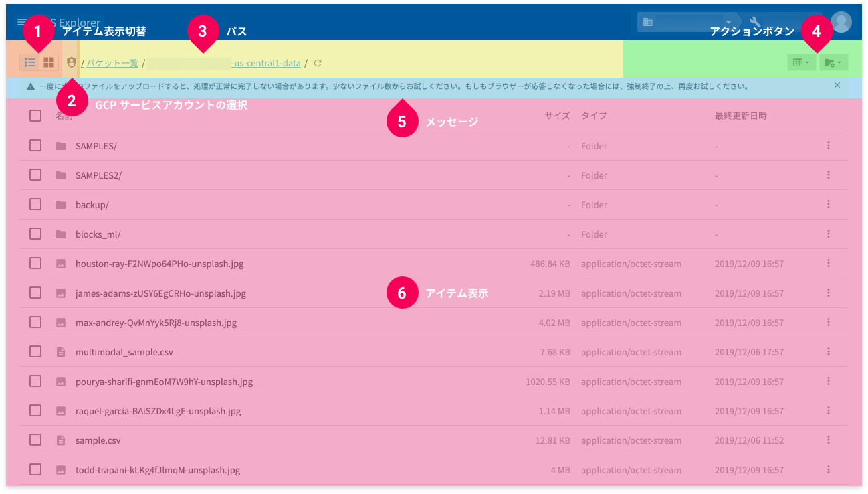Check the SAMPLES2/ folder checkbox
The image size is (868, 494).
pos(35,175)
